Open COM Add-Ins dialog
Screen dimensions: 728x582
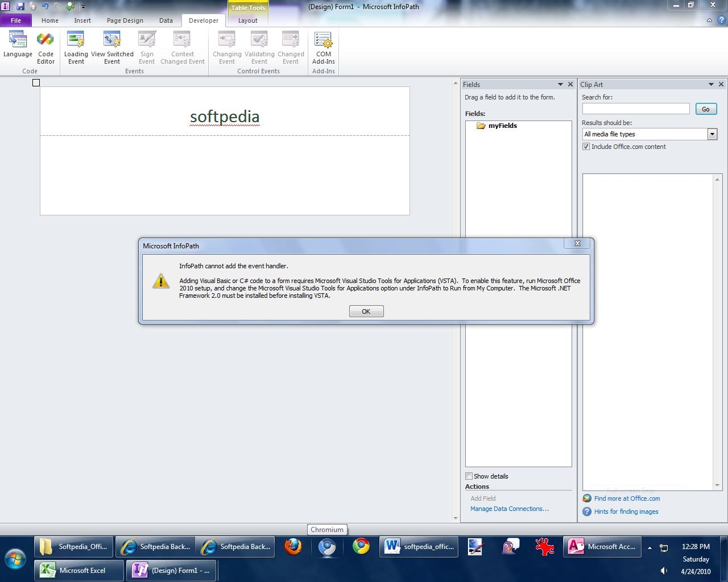tap(323, 48)
